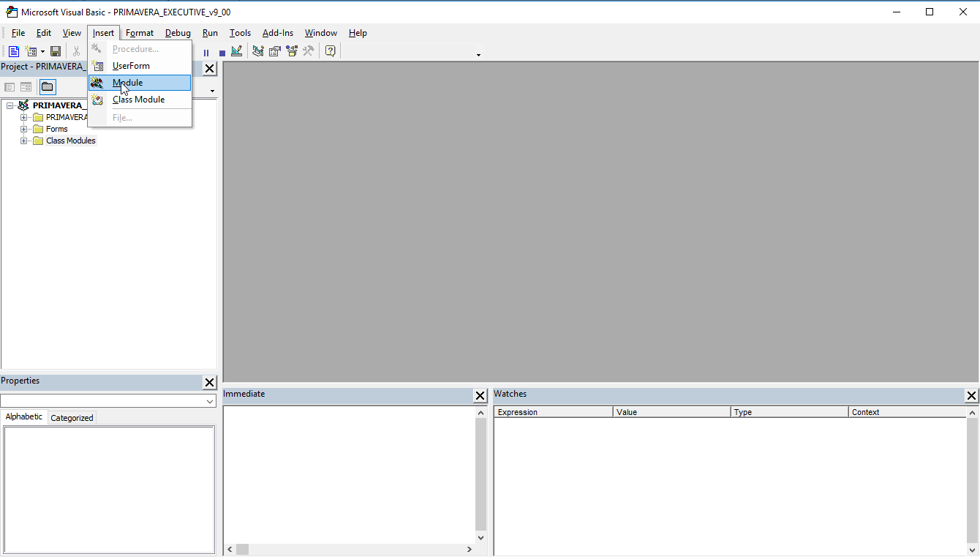
Task: Click the Design Mode toolbar icon
Action: (236, 51)
